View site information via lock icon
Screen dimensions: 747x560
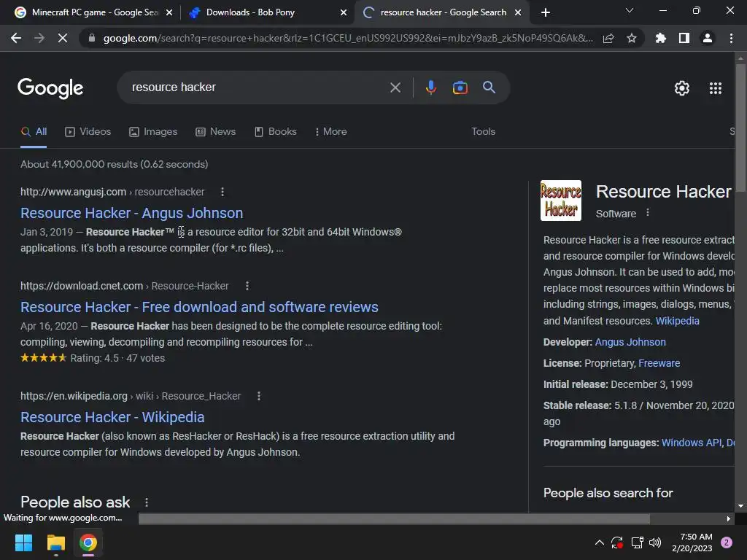click(x=92, y=38)
